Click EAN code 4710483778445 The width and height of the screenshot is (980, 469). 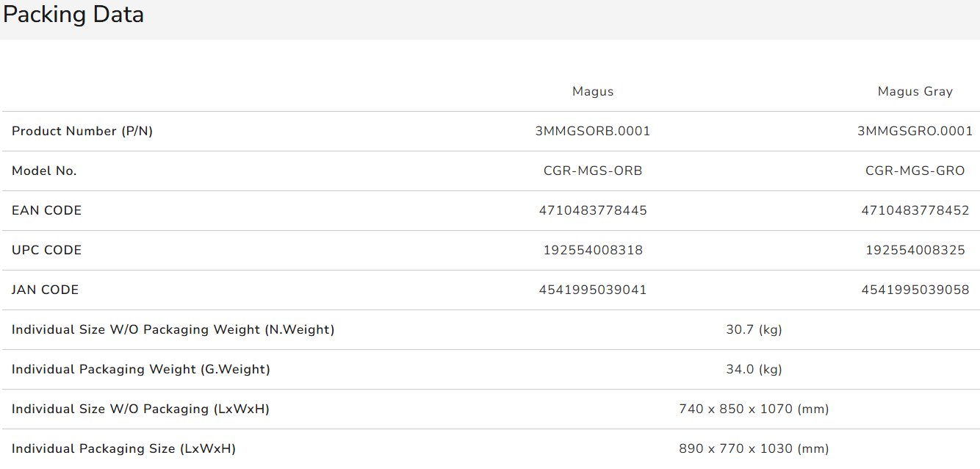592,211
